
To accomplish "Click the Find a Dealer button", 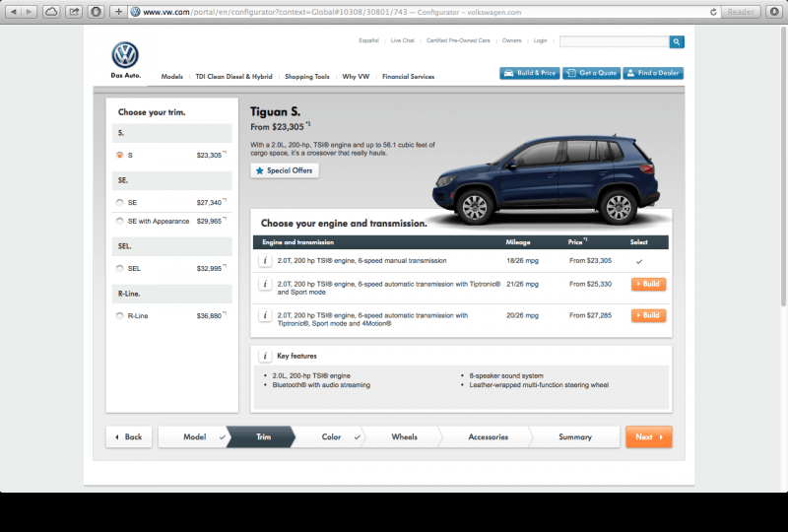I will click(x=653, y=73).
